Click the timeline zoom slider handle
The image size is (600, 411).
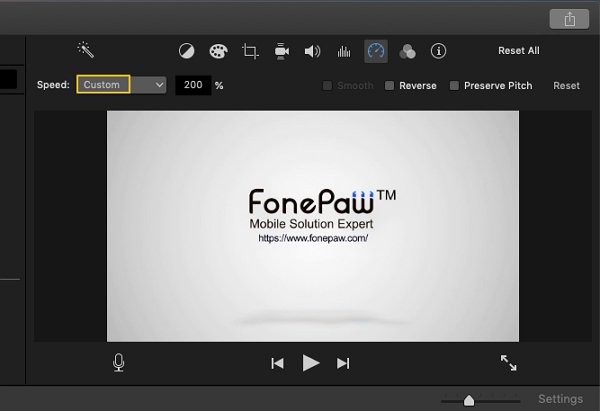point(469,401)
